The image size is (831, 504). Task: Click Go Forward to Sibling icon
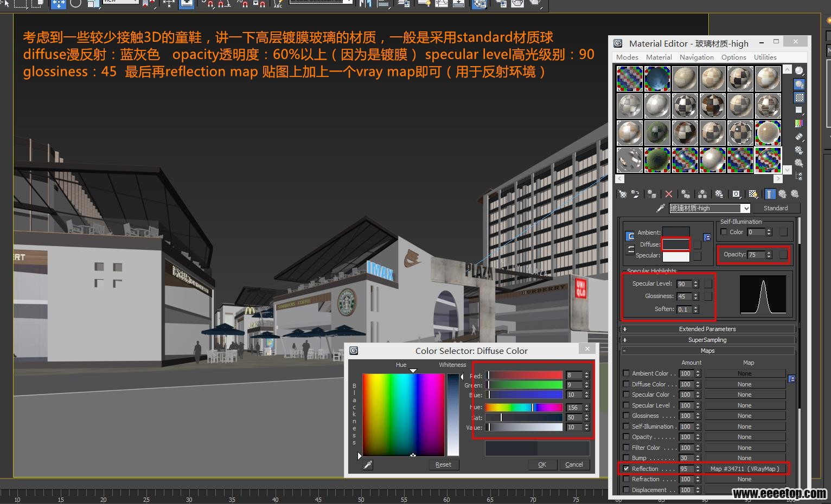click(795, 194)
